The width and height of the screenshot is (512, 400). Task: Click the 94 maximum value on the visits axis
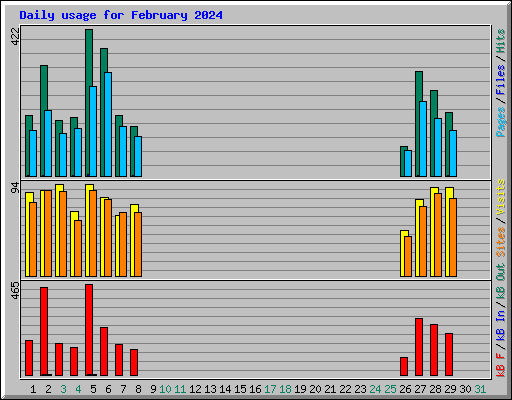pos(15,188)
